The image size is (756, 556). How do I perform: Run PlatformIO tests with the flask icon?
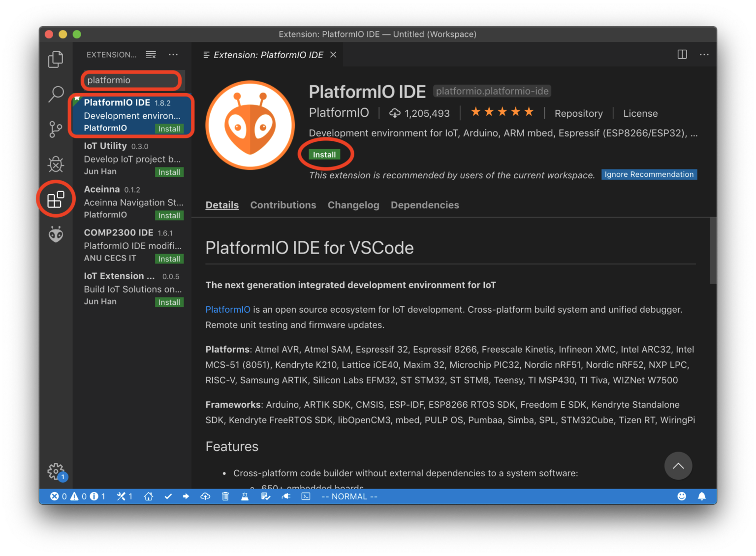pyautogui.click(x=245, y=496)
